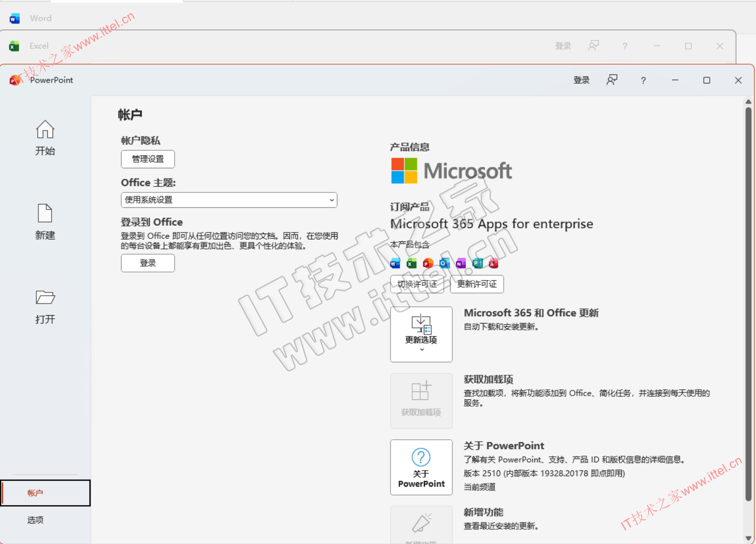Open the Home (开始) page icon
756x544 pixels.
45,130
